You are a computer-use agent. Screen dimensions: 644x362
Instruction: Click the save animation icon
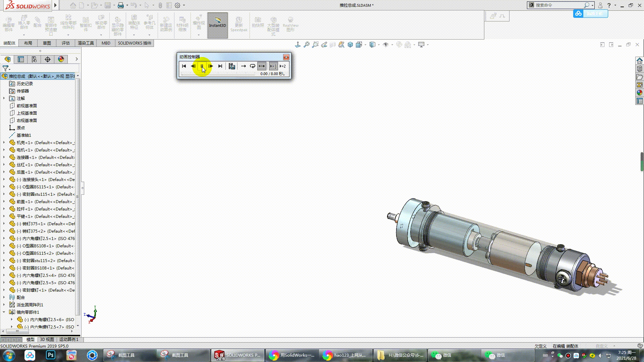(232, 66)
